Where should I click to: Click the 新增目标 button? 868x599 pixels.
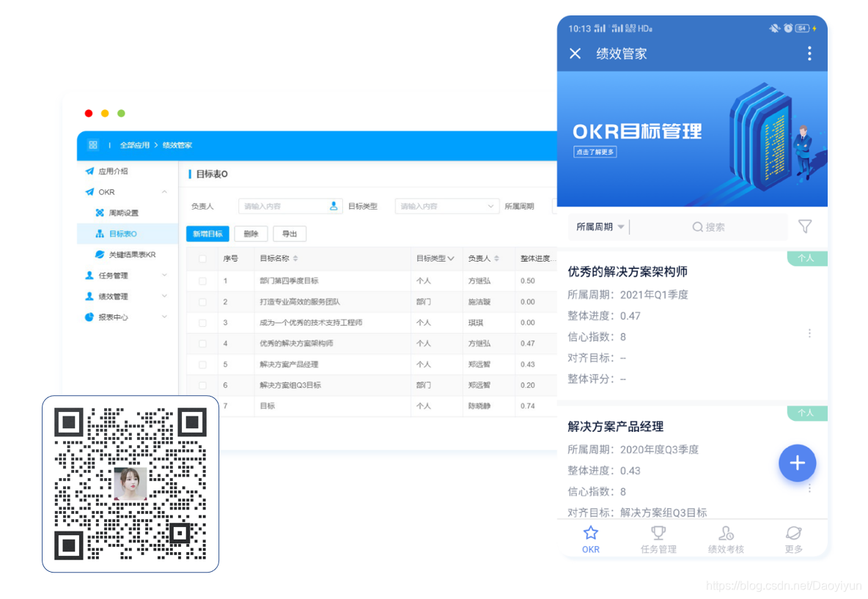click(x=207, y=234)
